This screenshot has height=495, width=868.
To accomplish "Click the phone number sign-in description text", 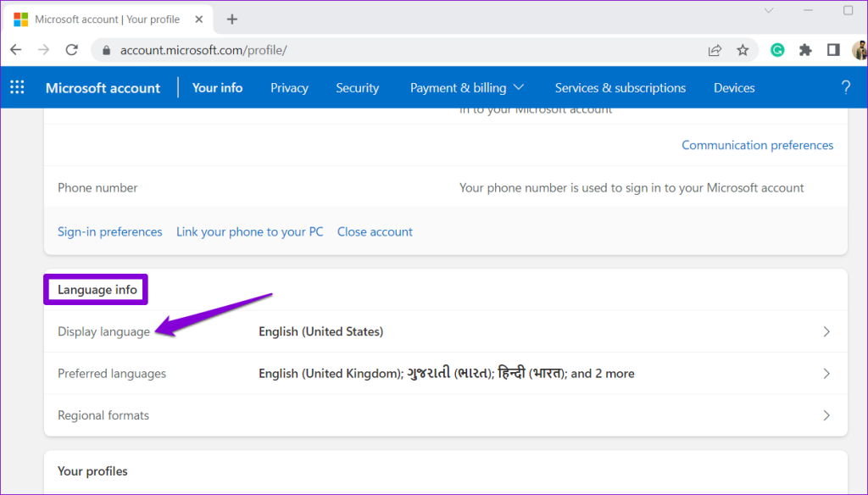I will coord(631,187).
